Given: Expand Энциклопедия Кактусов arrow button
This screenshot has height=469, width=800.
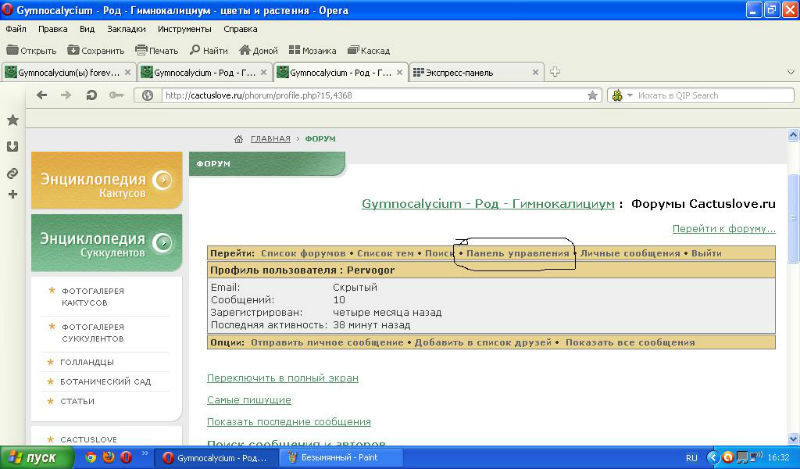Looking at the screenshot, I should click(164, 180).
